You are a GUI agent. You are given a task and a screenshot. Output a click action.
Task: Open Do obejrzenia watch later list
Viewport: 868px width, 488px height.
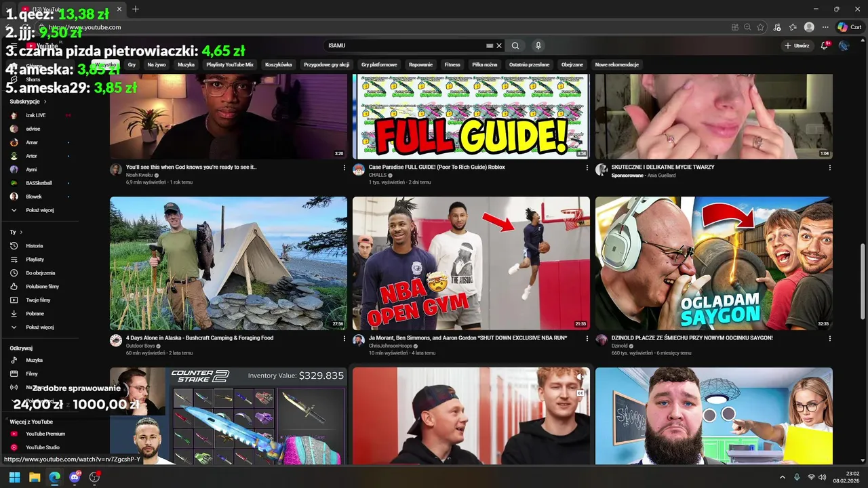pos(41,273)
